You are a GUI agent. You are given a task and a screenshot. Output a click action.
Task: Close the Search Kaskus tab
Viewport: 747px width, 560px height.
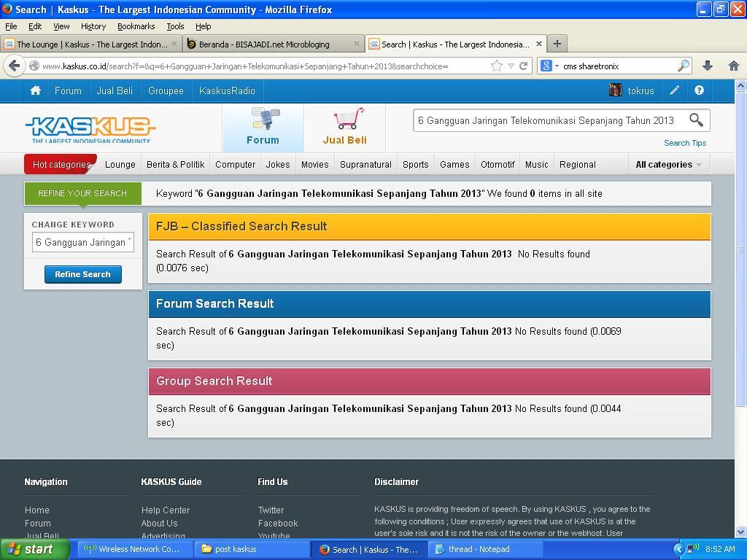[539, 44]
